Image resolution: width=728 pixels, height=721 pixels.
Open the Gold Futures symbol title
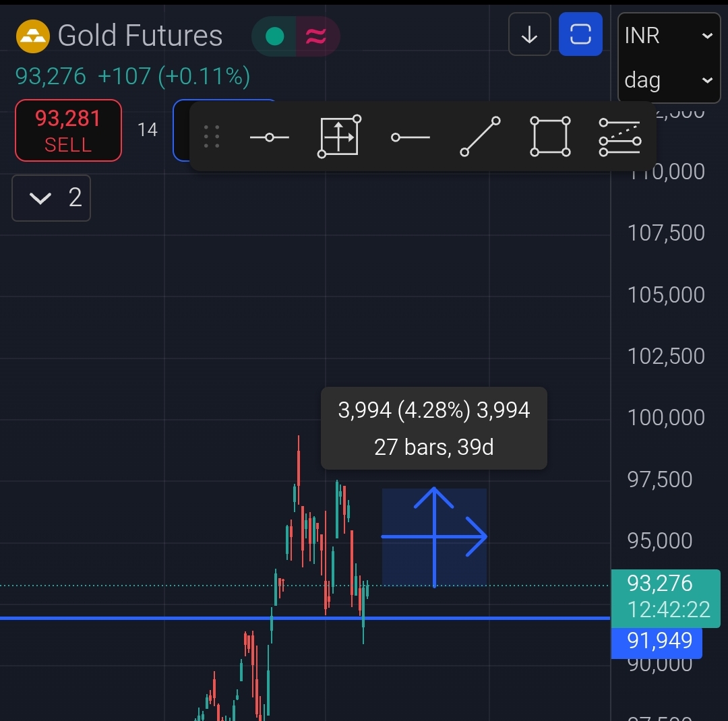coord(140,36)
